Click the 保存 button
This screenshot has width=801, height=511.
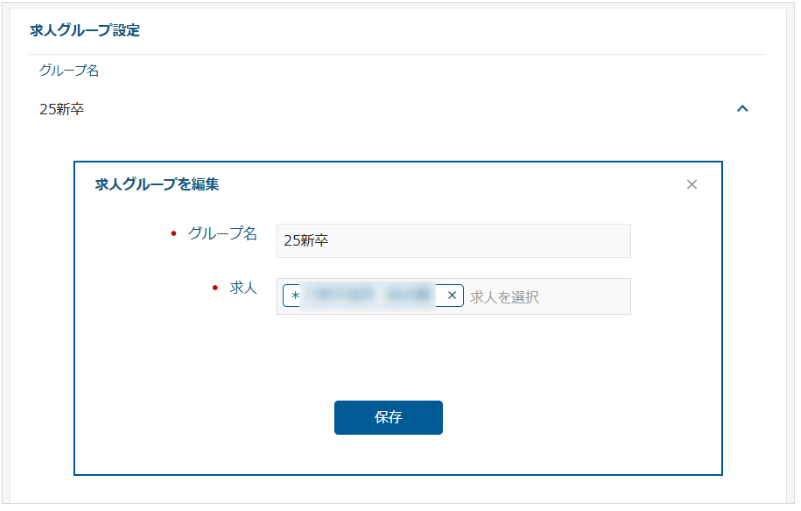(388, 417)
